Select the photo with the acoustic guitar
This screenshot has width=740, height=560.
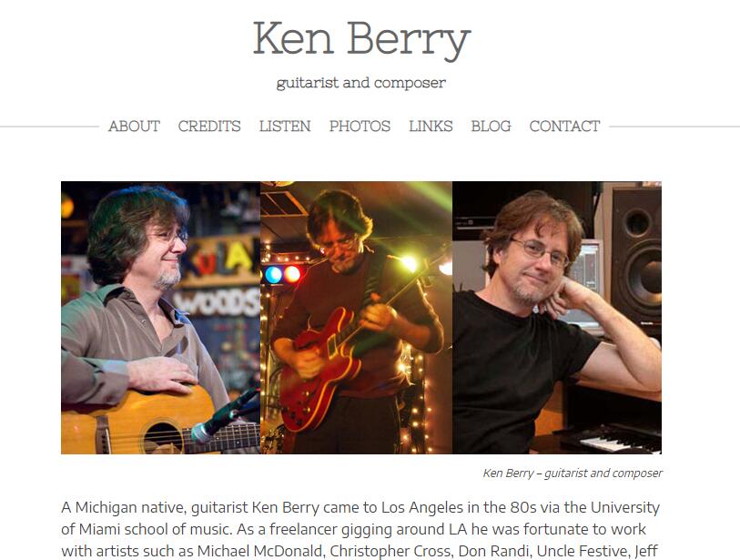click(x=160, y=318)
